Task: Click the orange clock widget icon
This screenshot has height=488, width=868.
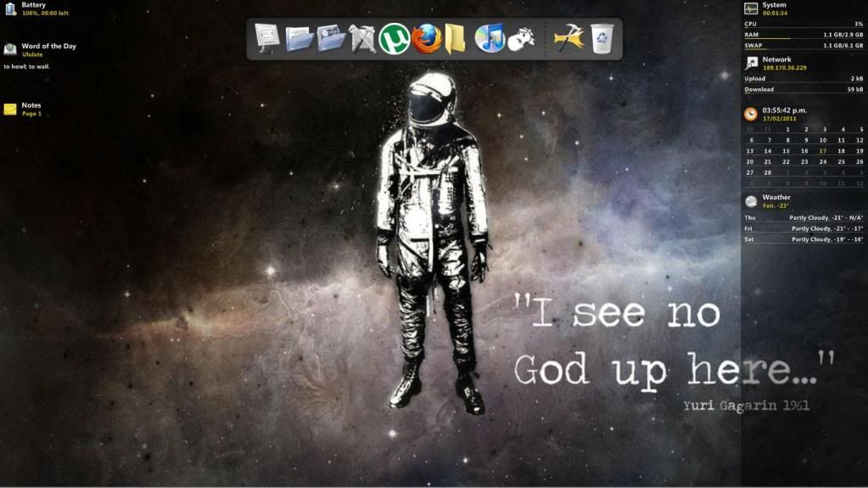Action: point(751,114)
